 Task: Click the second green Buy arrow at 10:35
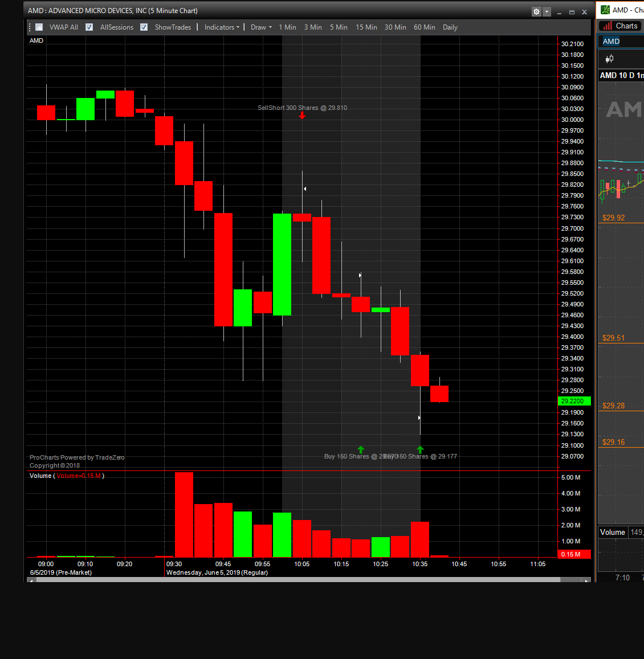coord(420,449)
